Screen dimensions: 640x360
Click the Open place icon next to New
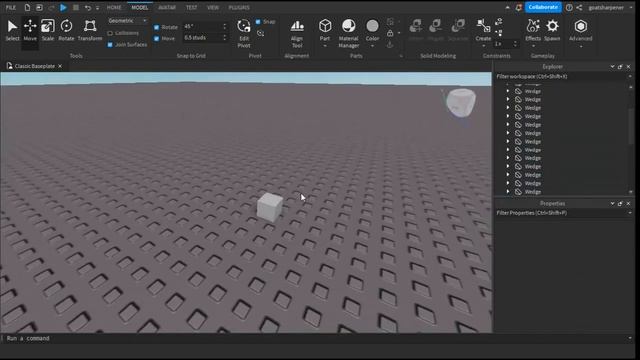(x=39, y=7)
